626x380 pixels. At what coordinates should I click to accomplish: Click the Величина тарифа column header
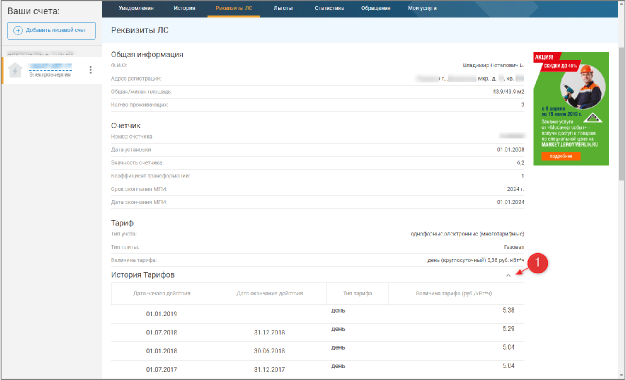(454, 293)
